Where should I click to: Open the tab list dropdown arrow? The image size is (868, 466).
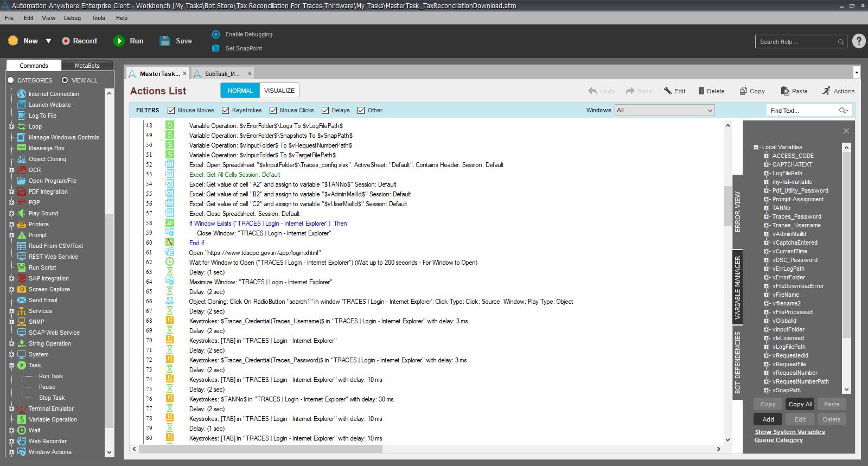pos(857,73)
